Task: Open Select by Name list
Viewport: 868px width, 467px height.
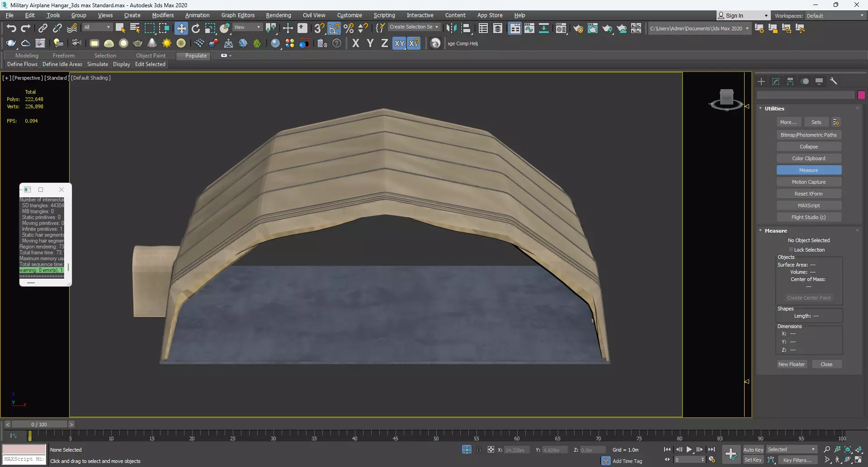Action: [x=135, y=28]
